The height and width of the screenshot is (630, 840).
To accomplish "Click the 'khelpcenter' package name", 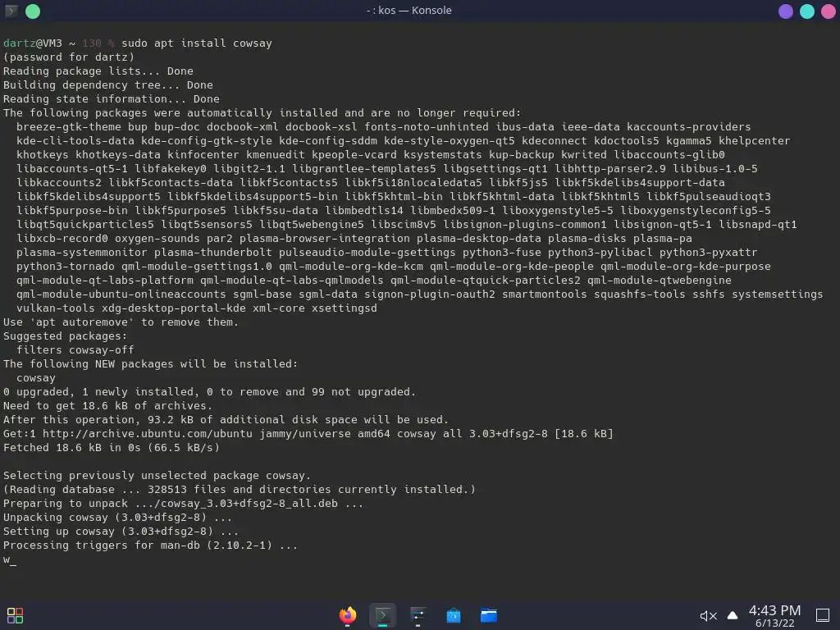I will click(755, 140).
